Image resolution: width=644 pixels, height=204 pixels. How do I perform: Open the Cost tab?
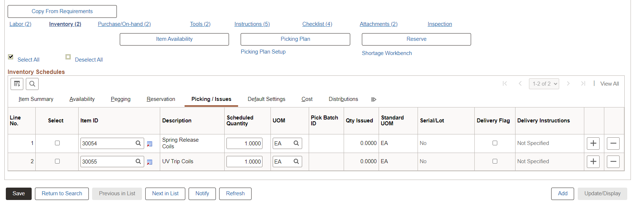point(307,99)
